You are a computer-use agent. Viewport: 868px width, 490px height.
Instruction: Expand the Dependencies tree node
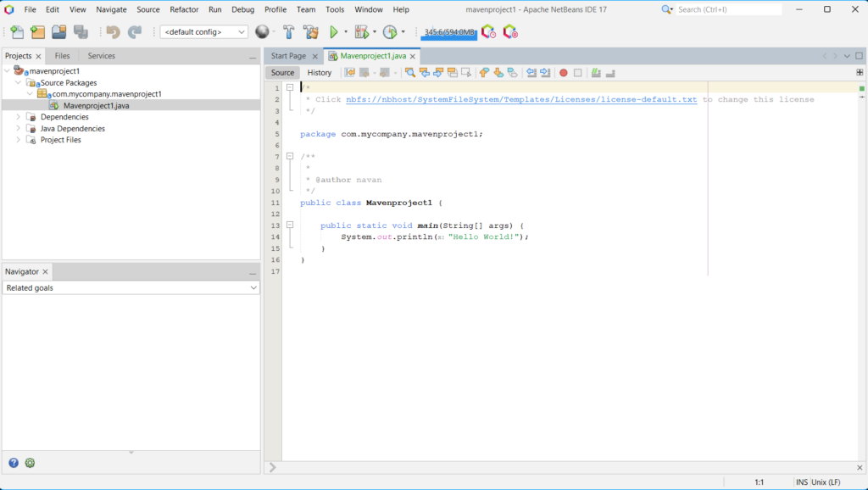[19, 117]
